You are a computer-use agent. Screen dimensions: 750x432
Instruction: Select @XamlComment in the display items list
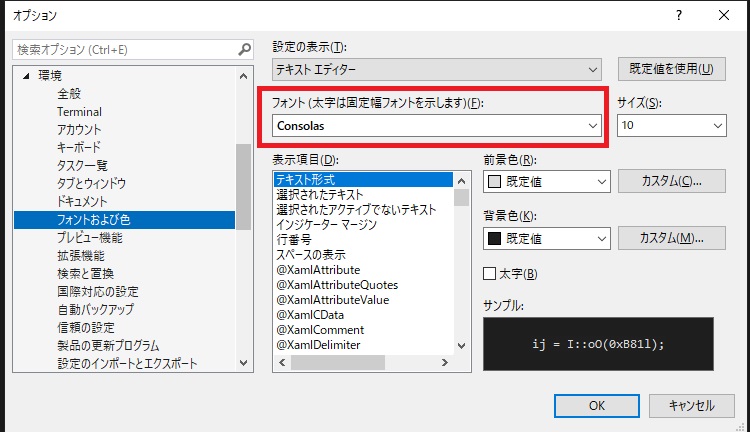point(320,330)
